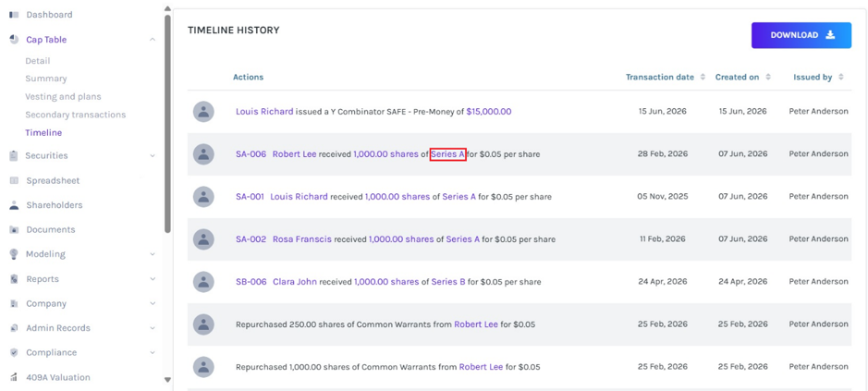Click avatar icon on the SA-006 row
Screen dimensions: 868x391
point(203,154)
